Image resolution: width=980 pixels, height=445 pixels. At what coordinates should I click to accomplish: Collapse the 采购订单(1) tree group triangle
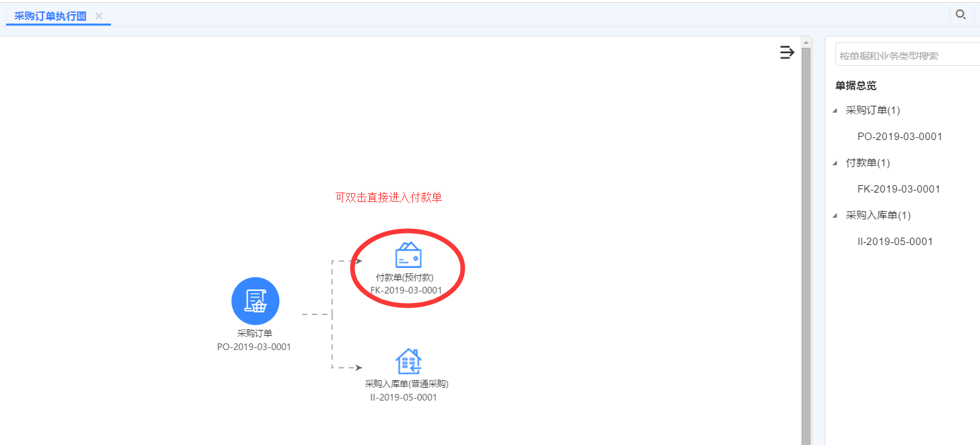tap(835, 110)
